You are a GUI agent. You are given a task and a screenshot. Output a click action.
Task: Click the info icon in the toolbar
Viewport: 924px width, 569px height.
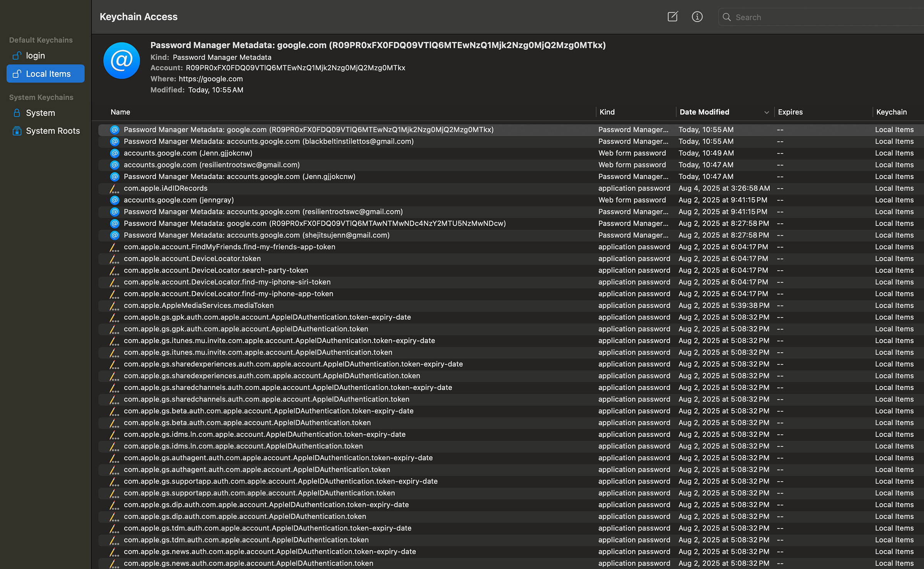[x=697, y=17]
